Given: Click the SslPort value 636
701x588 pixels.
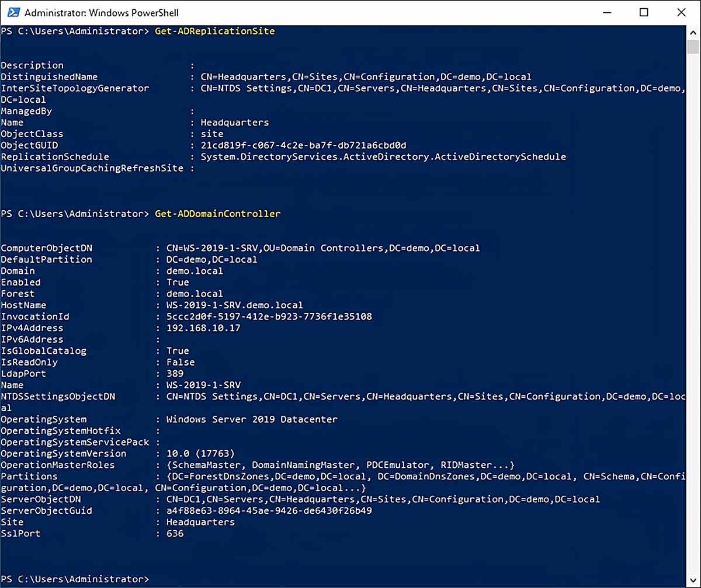Looking at the screenshot, I should pyautogui.click(x=176, y=533).
